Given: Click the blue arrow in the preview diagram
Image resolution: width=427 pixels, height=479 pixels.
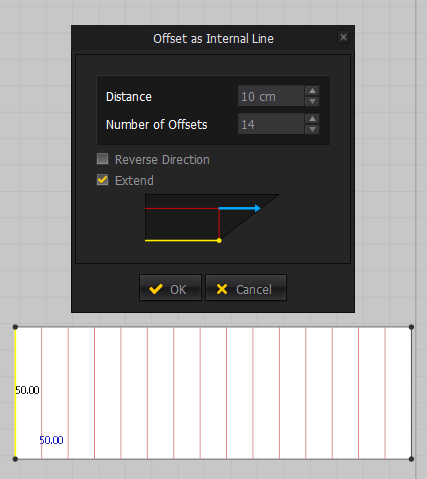Looking at the screenshot, I should (239, 208).
